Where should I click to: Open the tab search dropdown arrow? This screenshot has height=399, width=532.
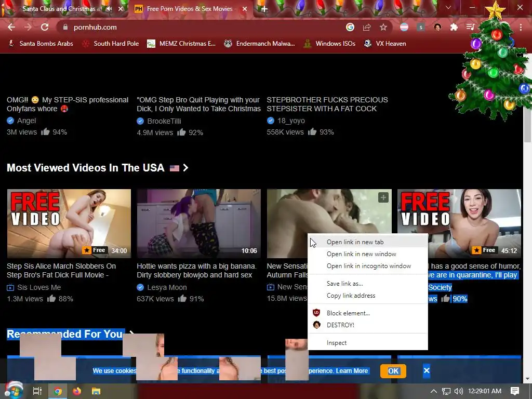pos(448,7)
